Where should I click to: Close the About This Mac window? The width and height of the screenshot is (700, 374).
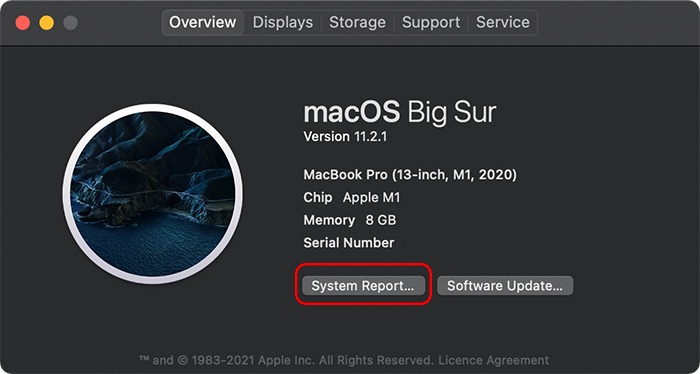[x=23, y=23]
